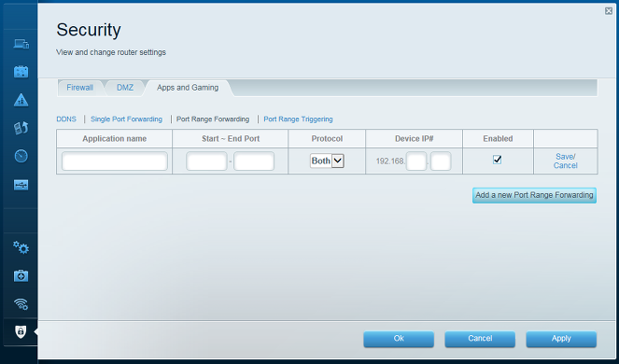Open the Network Map devices icon in sidebar

[21, 44]
